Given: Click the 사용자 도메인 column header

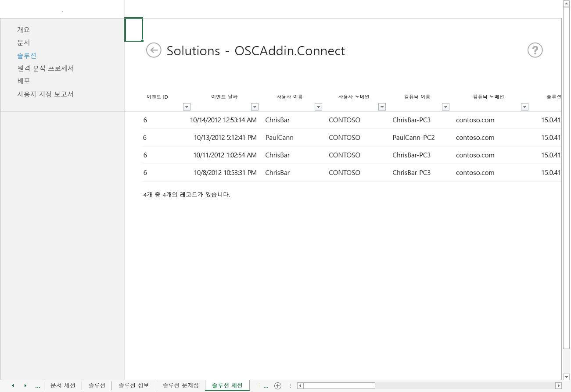Looking at the screenshot, I should coord(353,97).
